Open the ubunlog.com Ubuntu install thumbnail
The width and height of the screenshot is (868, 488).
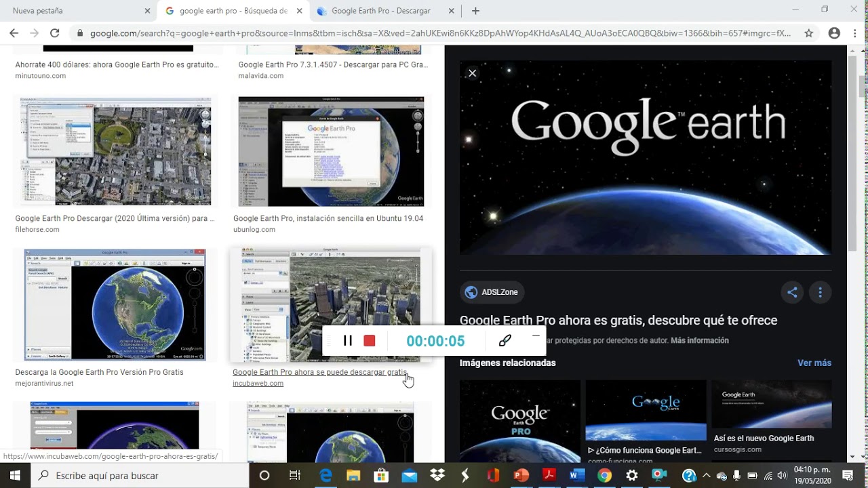(332, 151)
